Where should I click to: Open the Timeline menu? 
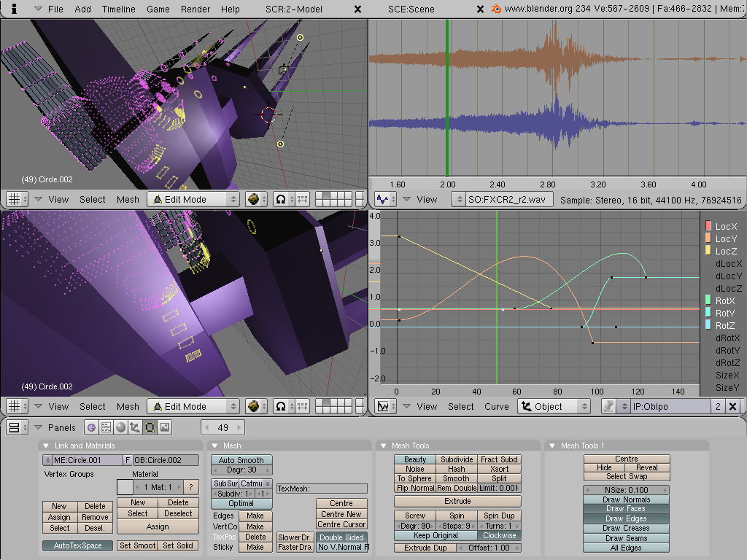[118, 9]
